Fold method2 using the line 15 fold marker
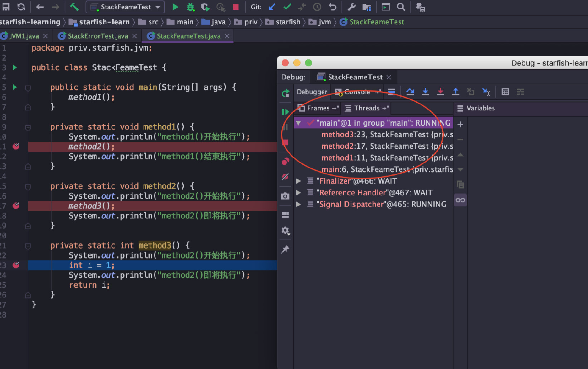Viewport: 588px width, 369px height. point(28,187)
